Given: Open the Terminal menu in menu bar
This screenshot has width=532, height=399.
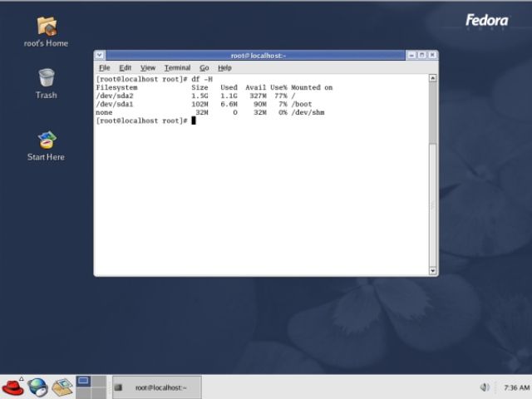Looking at the screenshot, I should point(177,67).
